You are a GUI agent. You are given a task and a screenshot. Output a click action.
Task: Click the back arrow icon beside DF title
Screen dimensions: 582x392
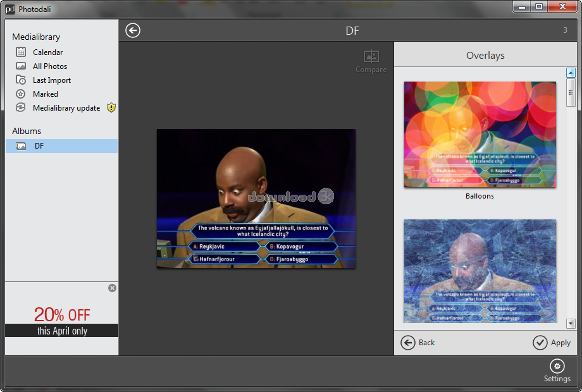coord(133,30)
